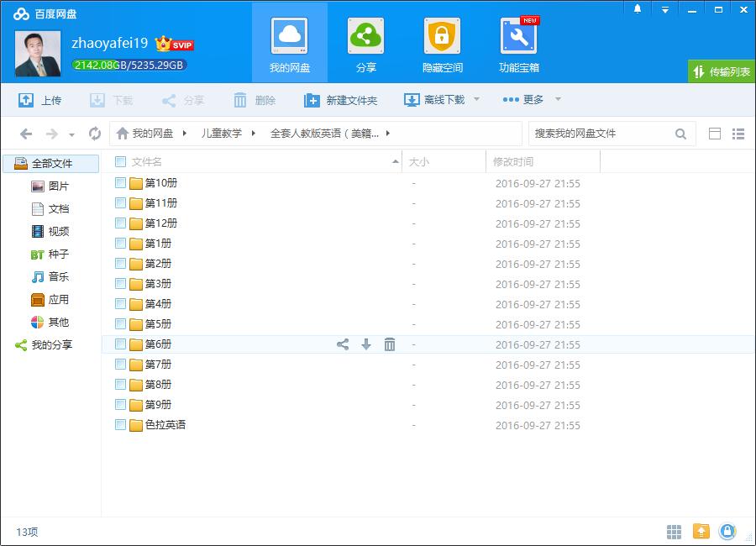756x546 pixels.
Task: Refresh the file list with the refresh icon
Action: 93,133
